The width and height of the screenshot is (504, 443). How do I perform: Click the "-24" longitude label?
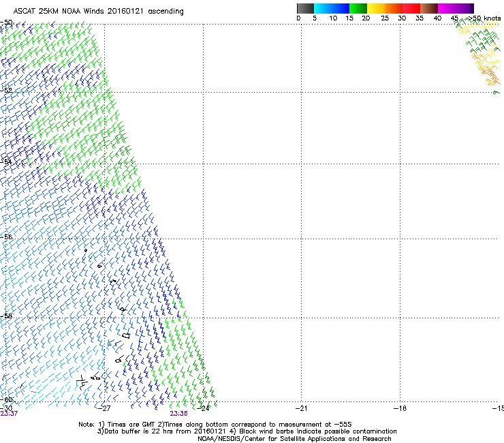pos(203,408)
